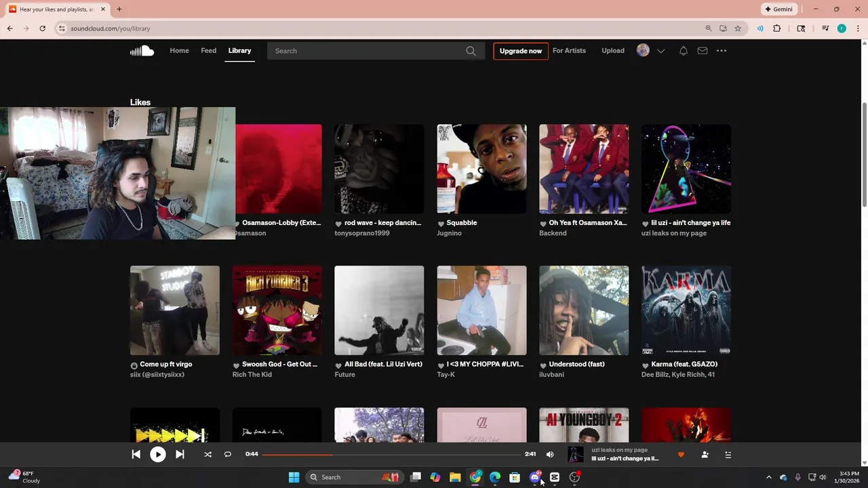Viewport: 868px width, 488px height.
Task: Open the lil uzi ain't change ya life artwork
Action: pyautogui.click(x=686, y=169)
